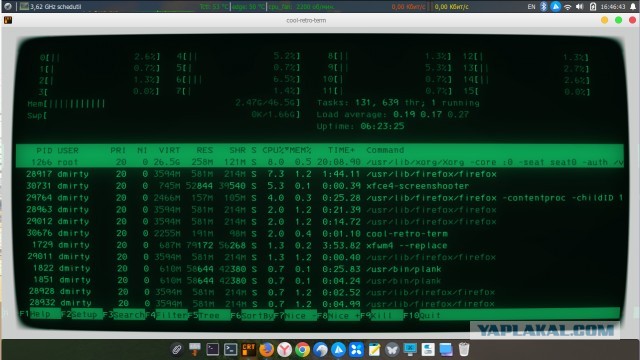Click the Mem usage meter bar

(164, 103)
